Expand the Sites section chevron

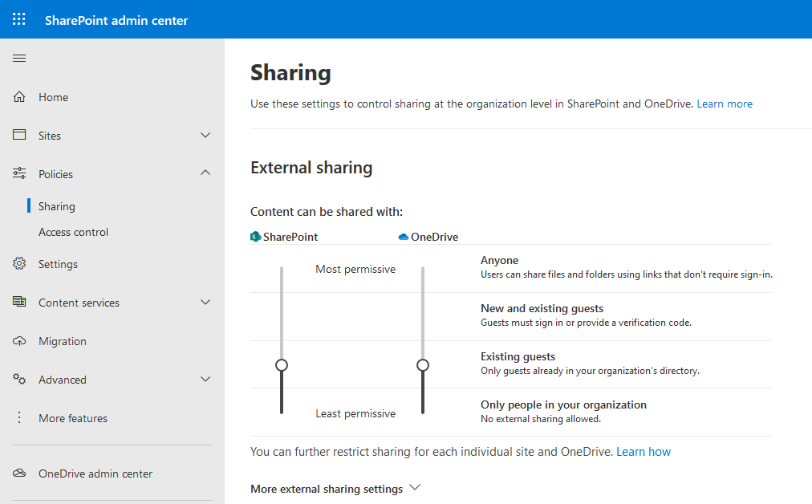click(205, 135)
